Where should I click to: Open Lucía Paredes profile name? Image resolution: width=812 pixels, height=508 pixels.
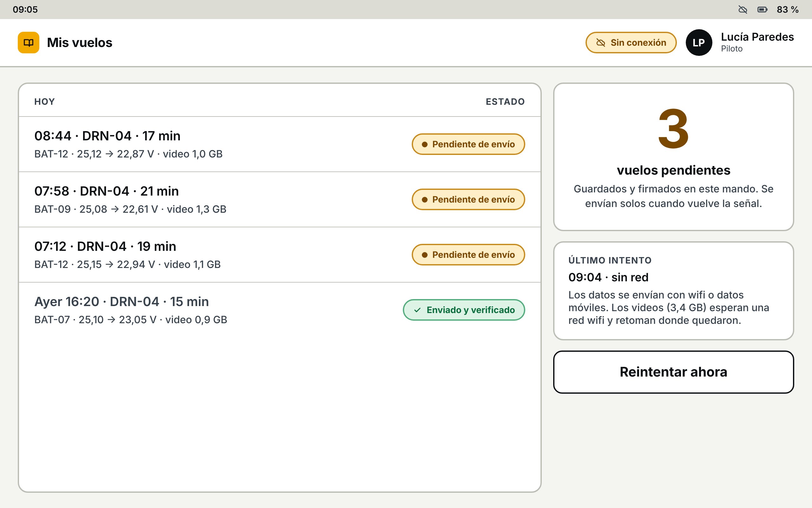click(x=757, y=37)
